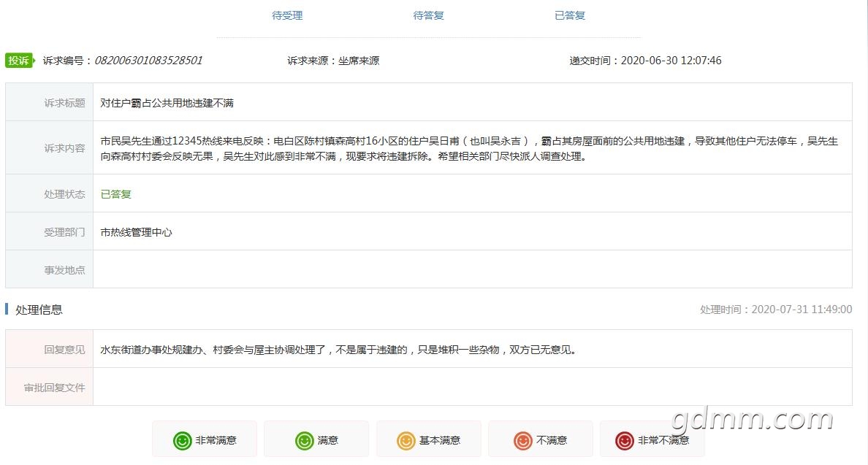Click the 诉求标题 text 对住户霸占公共用地违建不满
The height and width of the screenshot is (465, 868).
(167, 103)
